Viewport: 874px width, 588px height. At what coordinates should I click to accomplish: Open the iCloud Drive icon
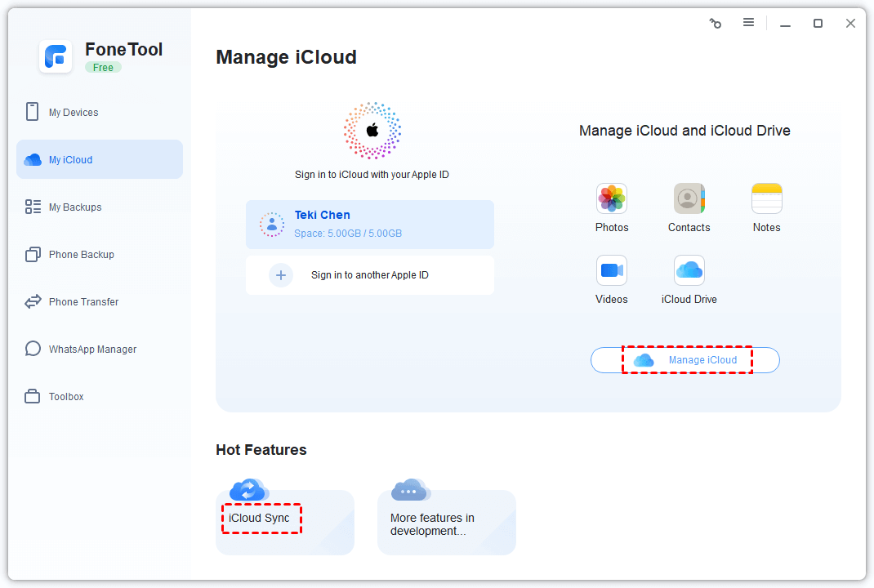689,270
